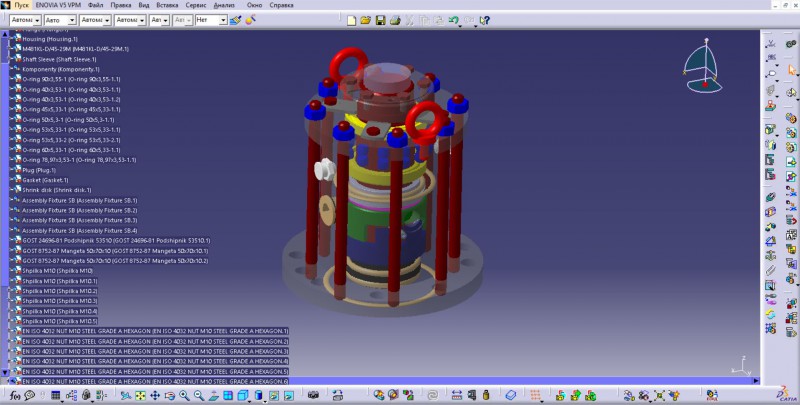Create a new document with the blank page icon

(x=351, y=20)
